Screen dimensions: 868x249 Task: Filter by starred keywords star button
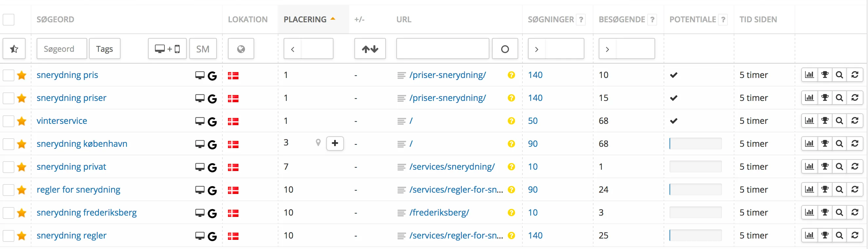tap(14, 49)
